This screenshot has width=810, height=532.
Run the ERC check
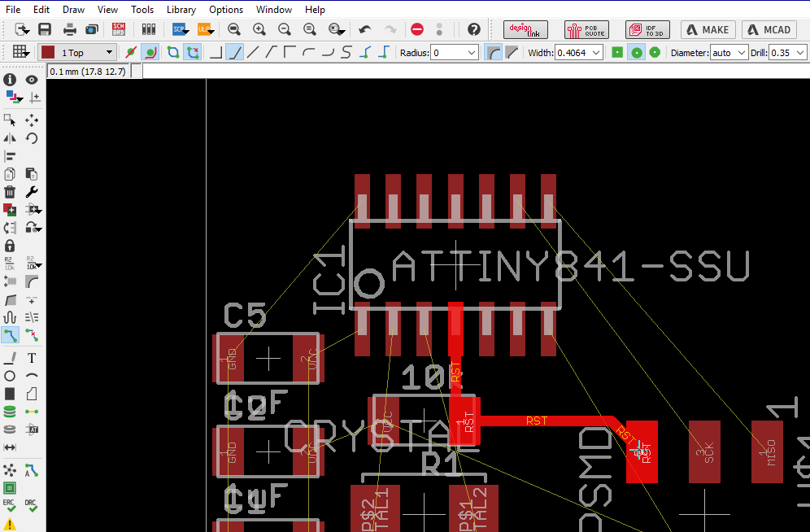tap(9, 505)
